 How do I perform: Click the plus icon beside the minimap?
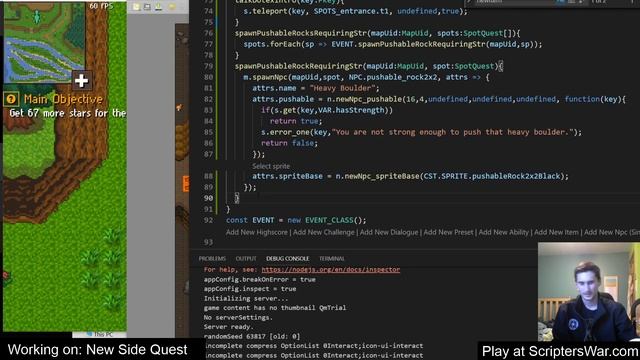81,80
